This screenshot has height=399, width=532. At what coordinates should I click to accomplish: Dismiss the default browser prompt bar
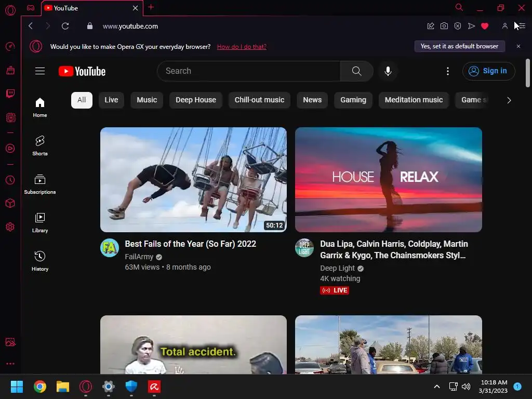click(x=518, y=46)
